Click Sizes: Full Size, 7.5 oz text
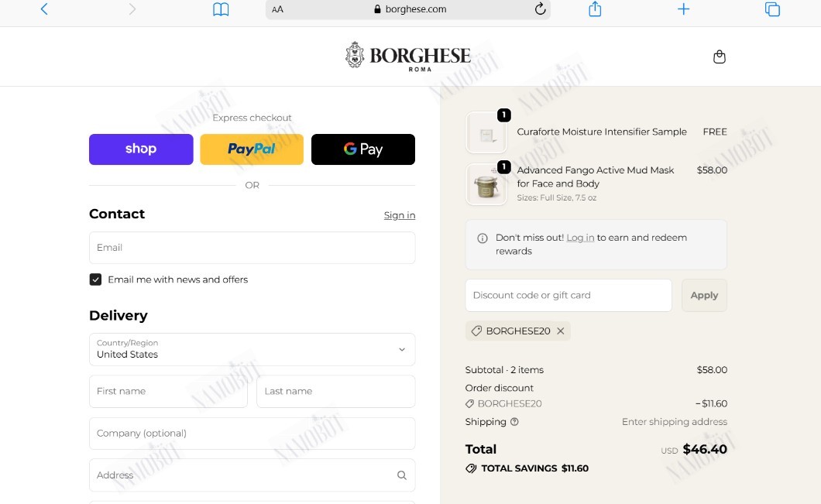 click(x=557, y=198)
